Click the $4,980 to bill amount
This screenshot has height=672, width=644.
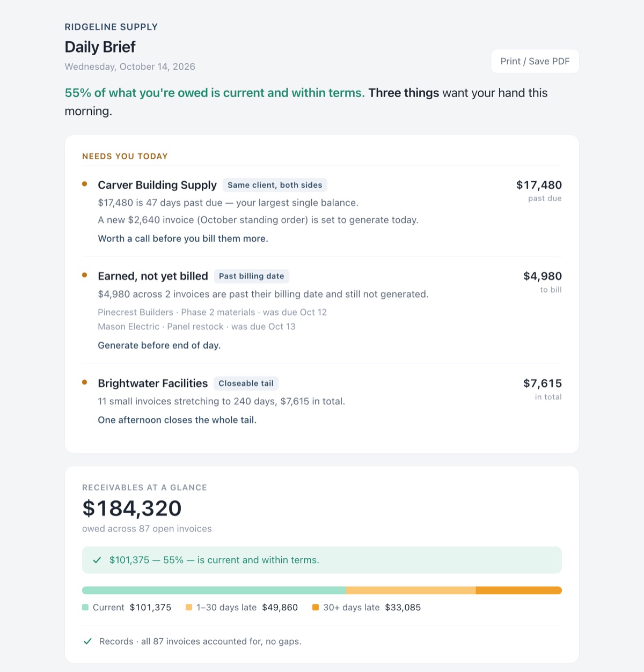coord(543,276)
